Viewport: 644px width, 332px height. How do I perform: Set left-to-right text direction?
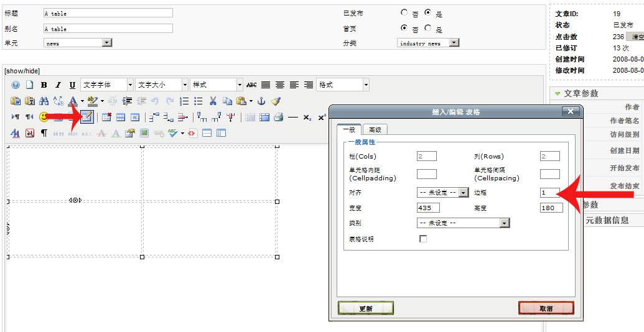click(x=16, y=117)
